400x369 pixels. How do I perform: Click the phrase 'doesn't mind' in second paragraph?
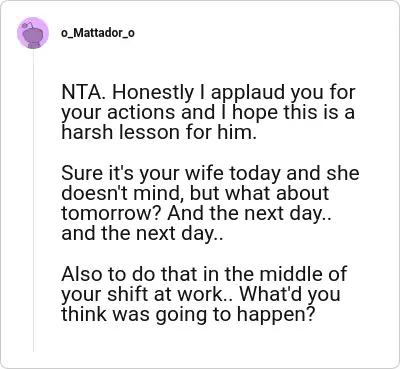pyautogui.click(x=123, y=193)
